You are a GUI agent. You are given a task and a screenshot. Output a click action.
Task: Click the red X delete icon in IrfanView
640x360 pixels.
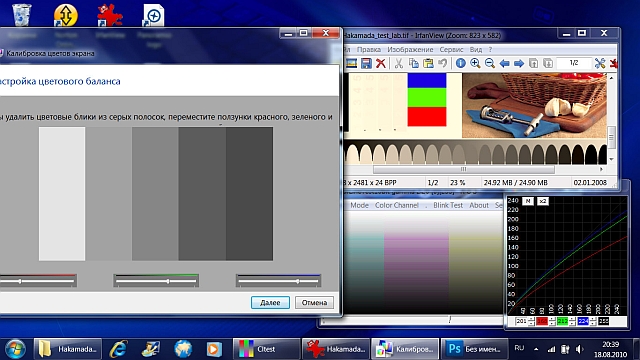point(381,63)
